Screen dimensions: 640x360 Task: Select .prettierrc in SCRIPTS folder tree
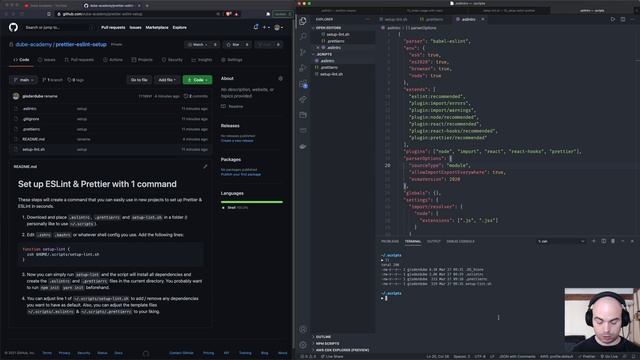(x=329, y=67)
